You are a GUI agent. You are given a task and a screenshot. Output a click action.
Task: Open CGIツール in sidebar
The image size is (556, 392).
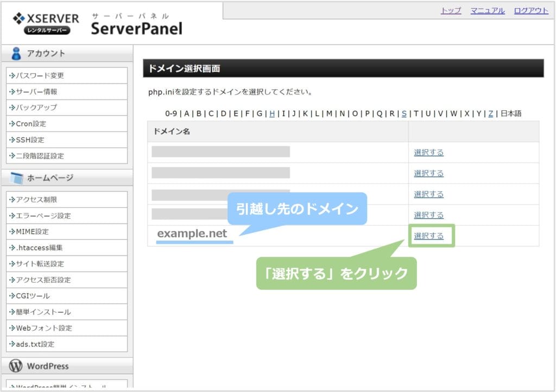(67, 295)
